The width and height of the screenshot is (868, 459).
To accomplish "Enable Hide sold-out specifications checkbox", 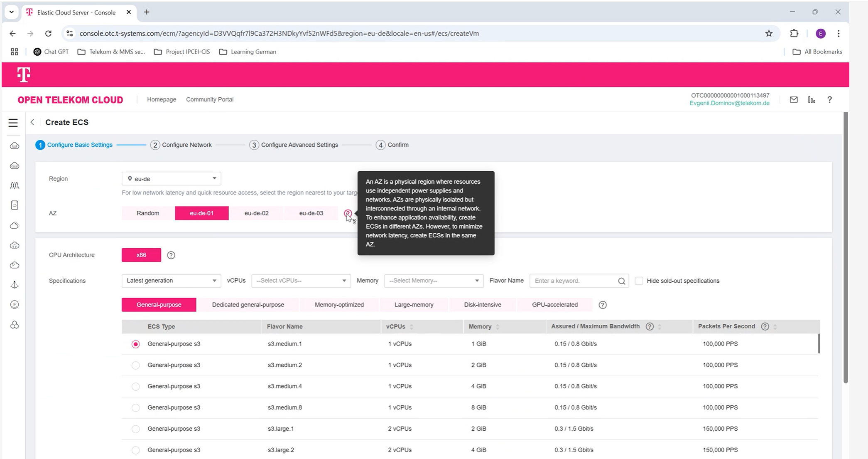I will click(x=639, y=281).
